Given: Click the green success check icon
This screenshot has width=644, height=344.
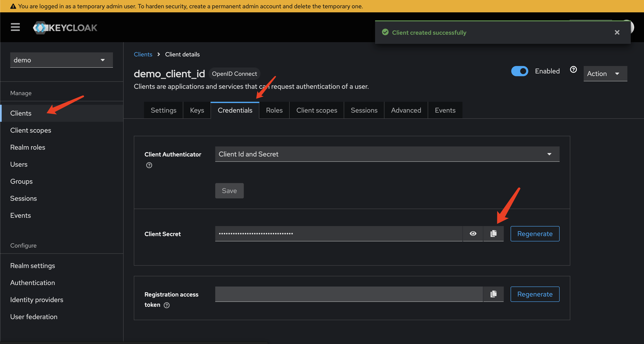Looking at the screenshot, I should click(385, 32).
